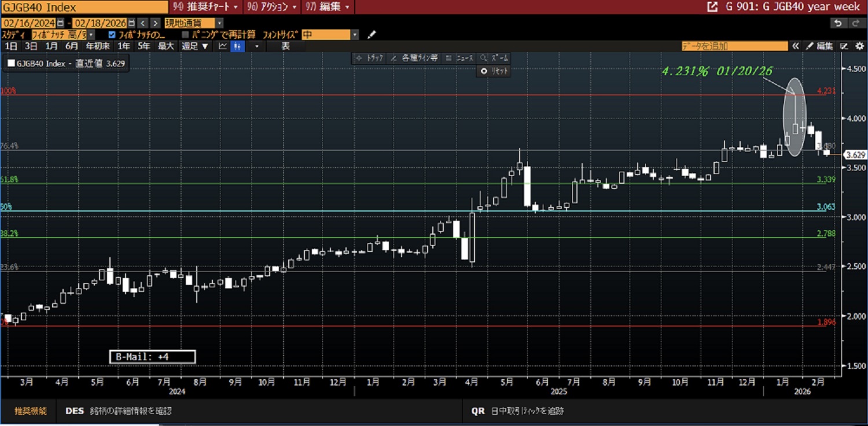Viewport: 868px width, 426px height.
Task: Open the 現地通貨 currency dropdown
Action: (x=219, y=23)
